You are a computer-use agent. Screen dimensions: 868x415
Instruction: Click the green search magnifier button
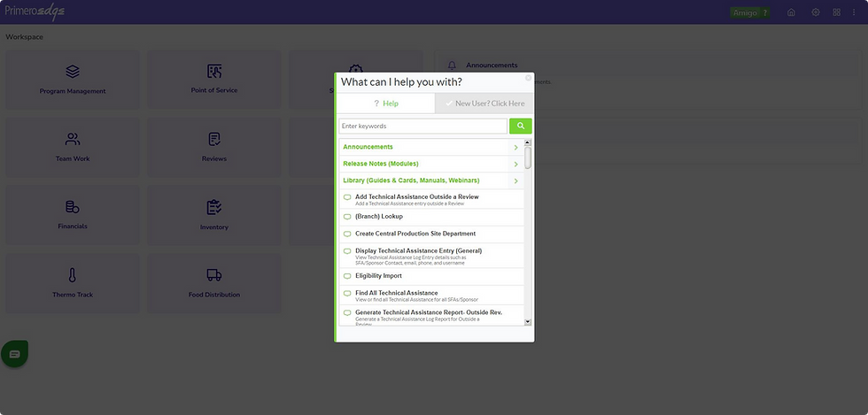(521, 127)
